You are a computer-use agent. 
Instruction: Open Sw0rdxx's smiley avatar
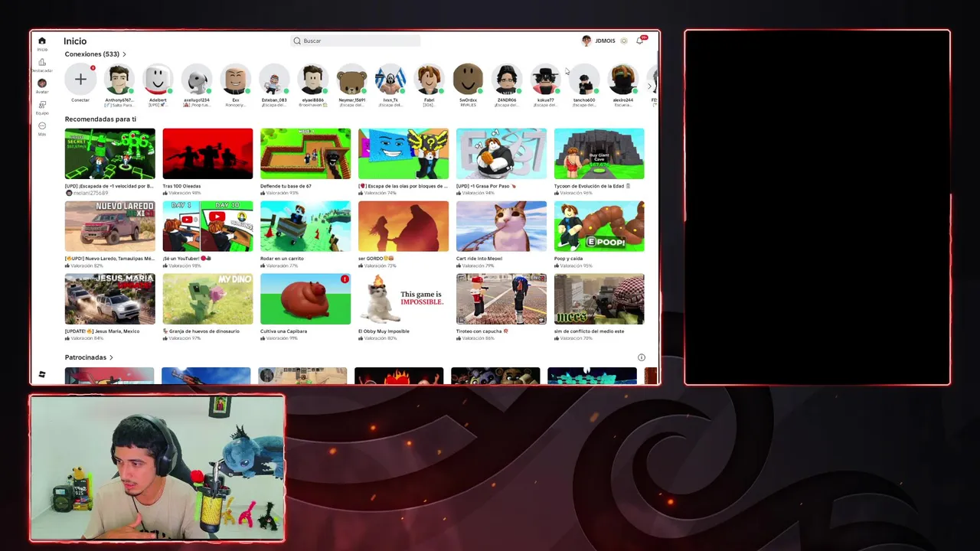tap(468, 80)
